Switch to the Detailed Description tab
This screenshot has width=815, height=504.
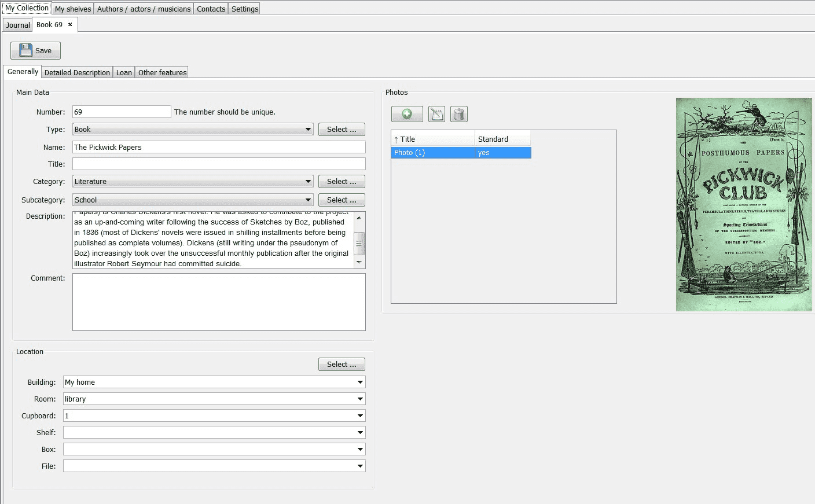point(77,72)
